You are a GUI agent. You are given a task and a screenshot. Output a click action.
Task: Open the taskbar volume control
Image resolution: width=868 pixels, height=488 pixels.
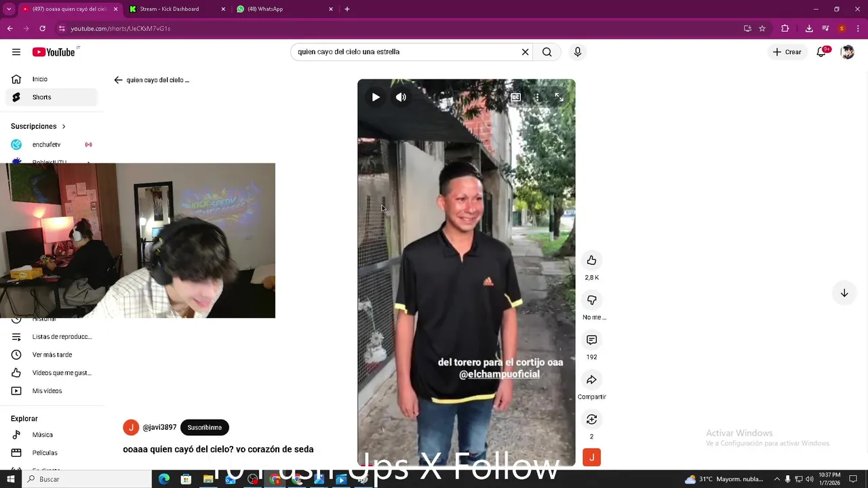[x=809, y=479]
